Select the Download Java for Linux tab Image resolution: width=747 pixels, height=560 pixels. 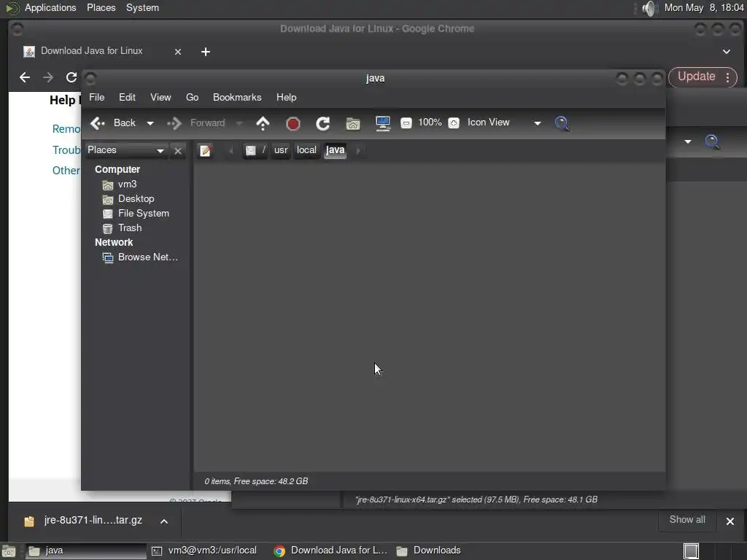pyautogui.click(x=91, y=51)
